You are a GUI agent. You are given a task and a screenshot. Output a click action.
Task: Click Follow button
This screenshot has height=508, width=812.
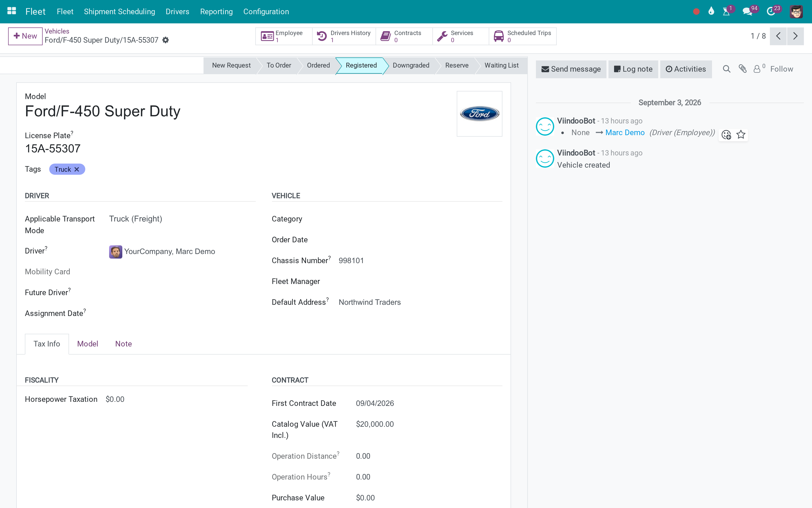(782, 69)
